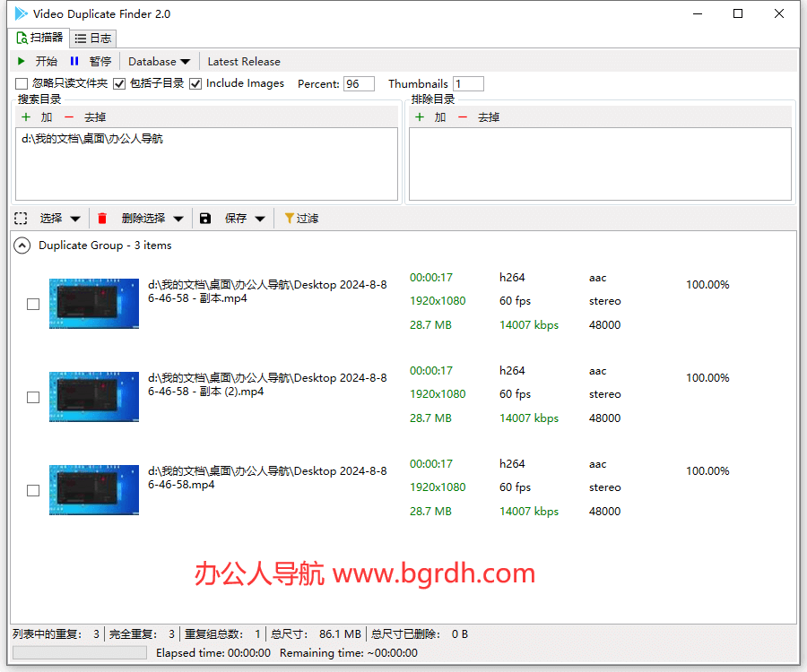Click the marquee selection icon beside 选择

click(x=20, y=218)
